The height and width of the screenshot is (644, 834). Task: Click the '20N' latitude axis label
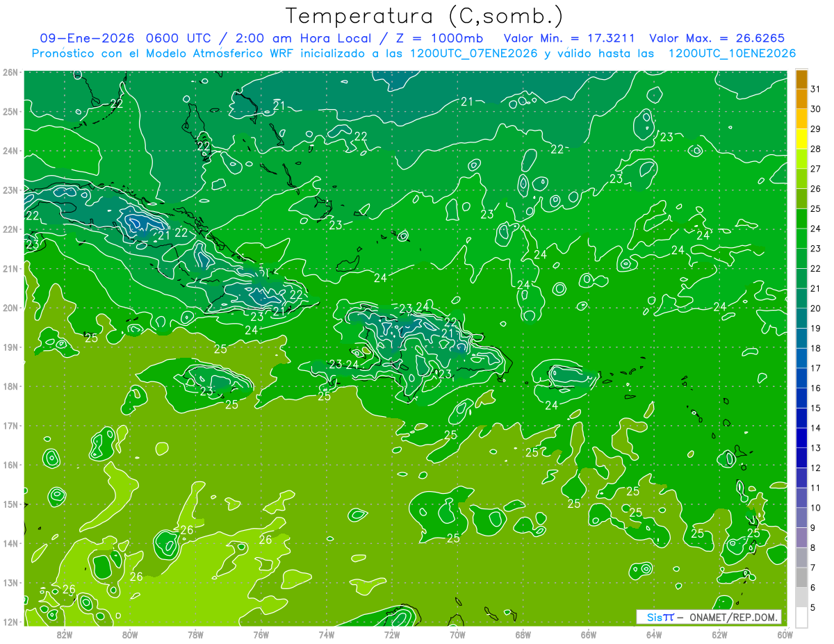coord(10,308)
